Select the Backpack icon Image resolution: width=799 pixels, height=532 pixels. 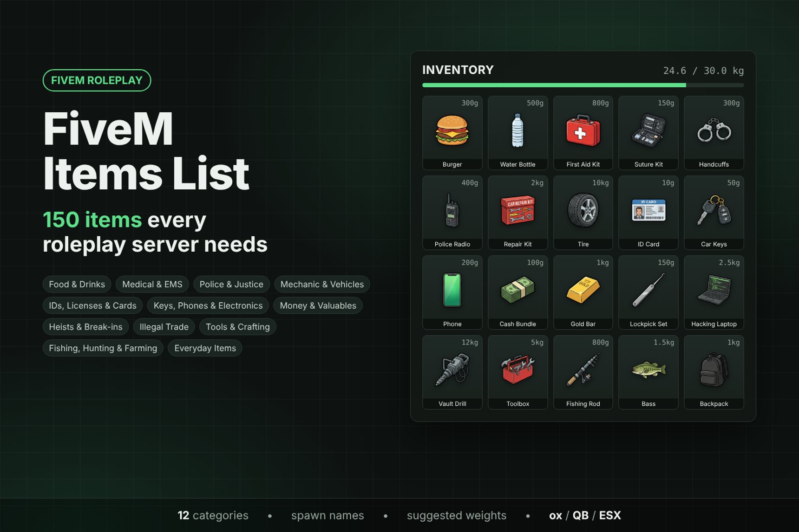714,370
